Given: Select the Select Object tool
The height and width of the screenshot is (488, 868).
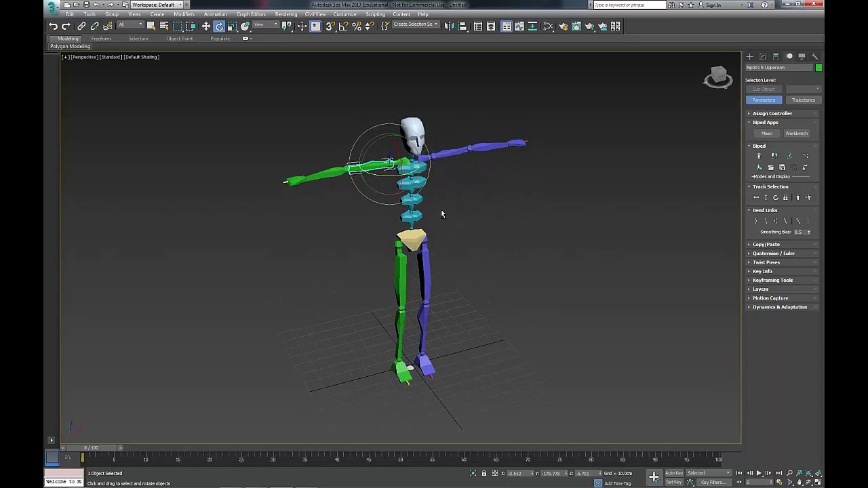Looking at the screenshot, I should tap(151, 26).
